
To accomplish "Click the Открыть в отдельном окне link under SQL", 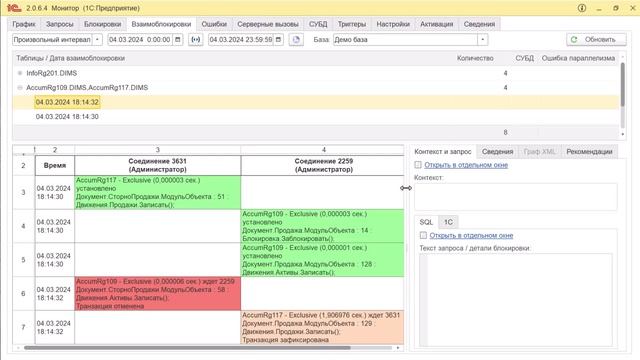I will point(471,236).
